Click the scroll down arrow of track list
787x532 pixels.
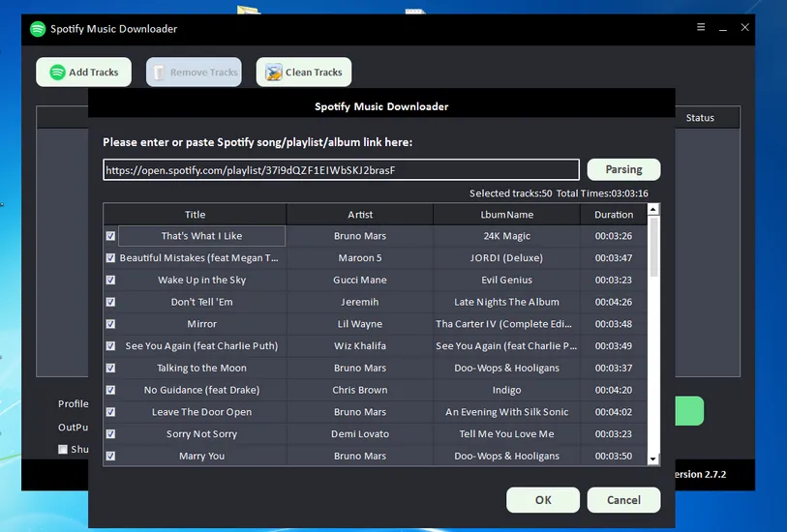653,458
